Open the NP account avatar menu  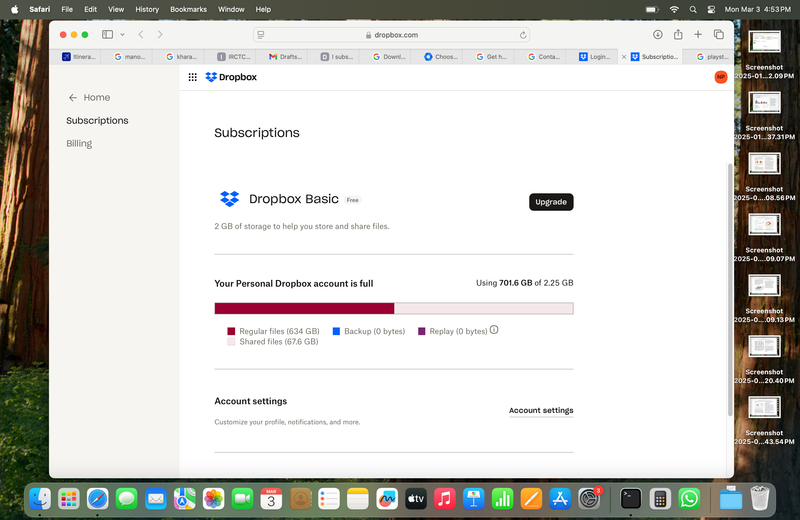coord(720,77)
